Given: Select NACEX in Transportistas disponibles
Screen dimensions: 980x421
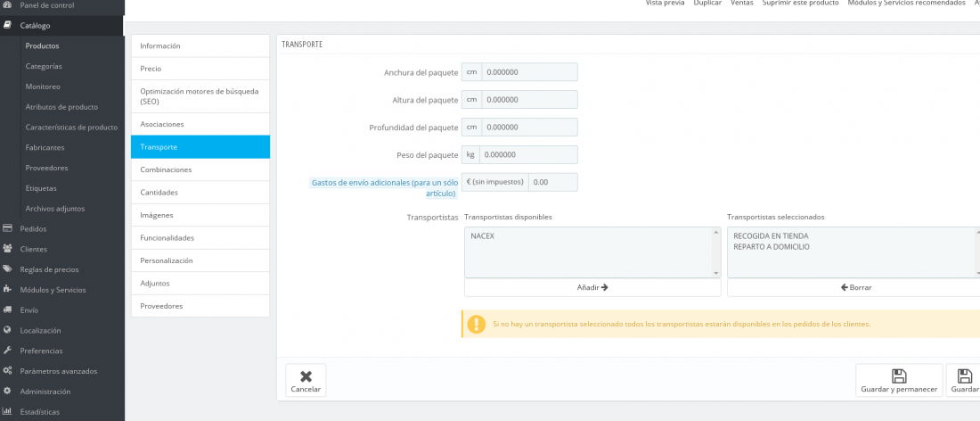Looking at the screenshot, I should (x=482, y=236).
